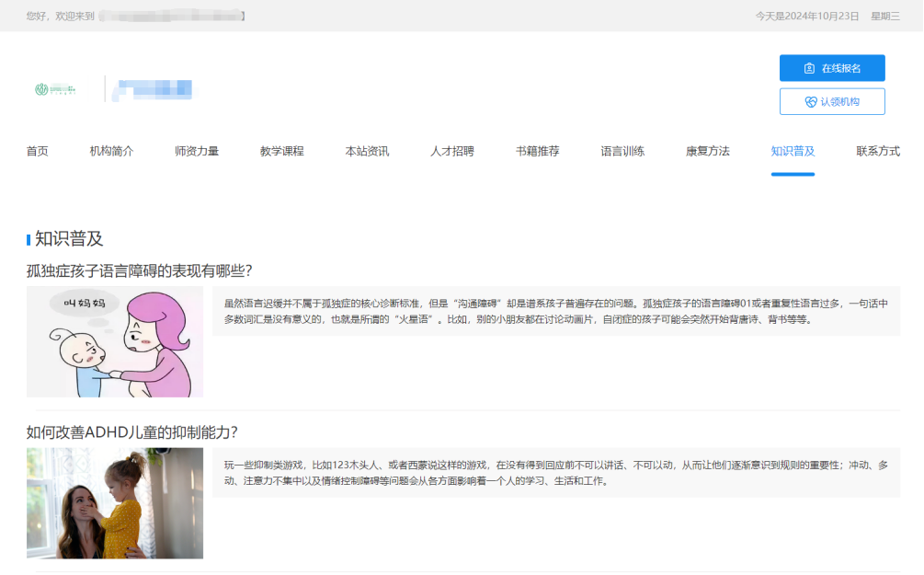Open the 人才招聘 section
This screenshot has height=575, width=924.
[452, 151]
